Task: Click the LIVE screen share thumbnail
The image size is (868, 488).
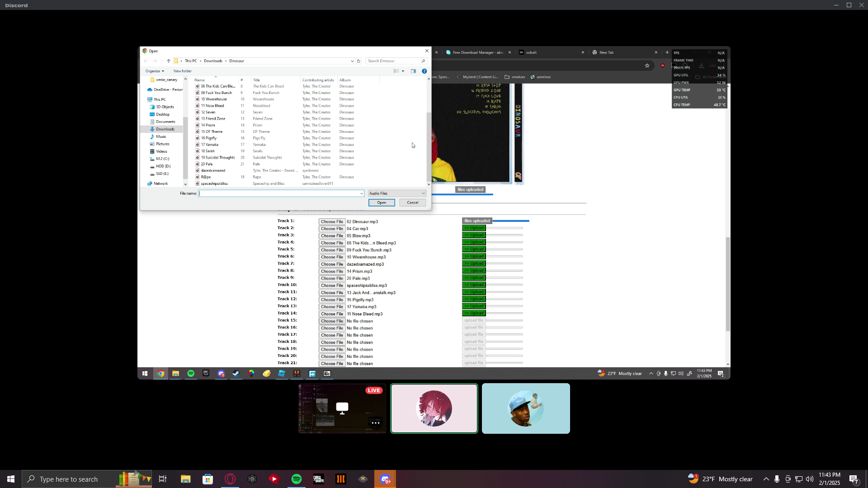Action: coord(342,408)
